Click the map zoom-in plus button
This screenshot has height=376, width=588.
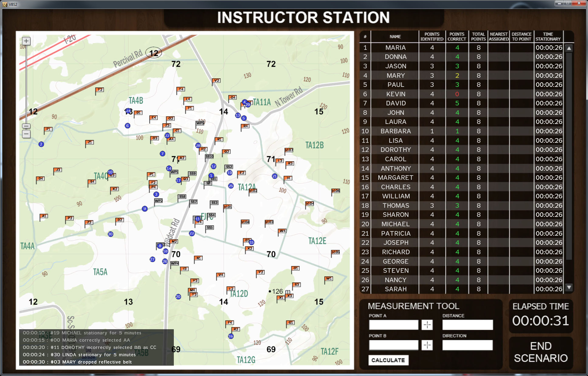click(x=26, y=40)
